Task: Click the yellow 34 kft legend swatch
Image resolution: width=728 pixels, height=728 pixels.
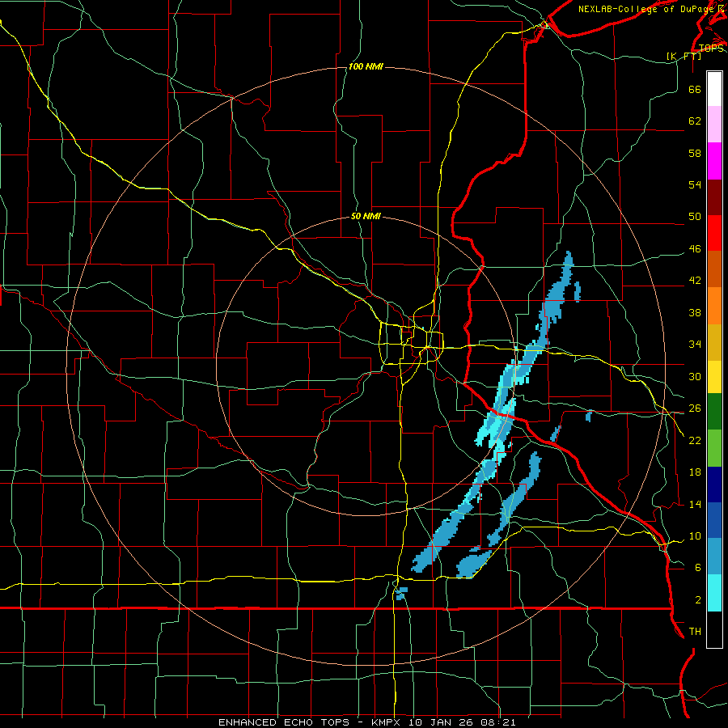Action: coord(714,377)
